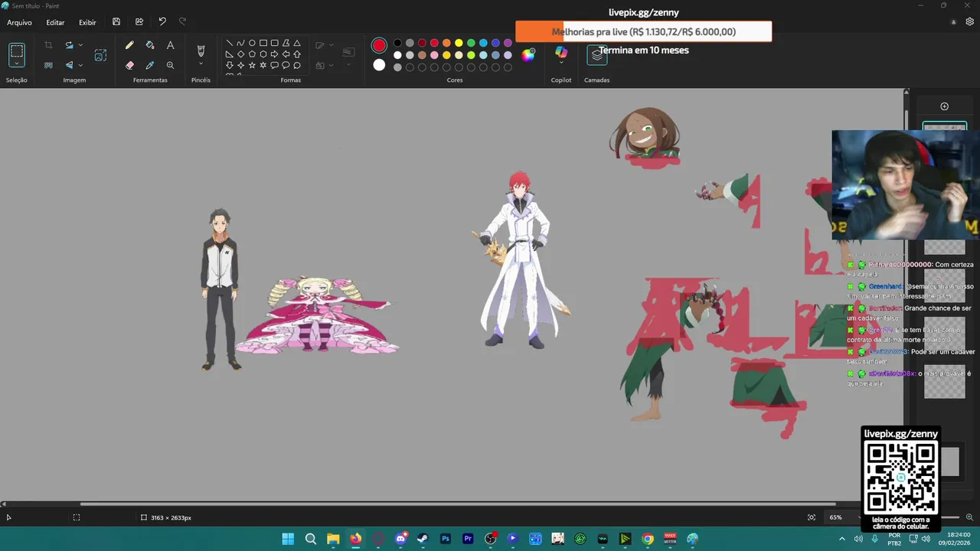
Task: Open Discord from the taskbar
Action: (x=400, y=539)
